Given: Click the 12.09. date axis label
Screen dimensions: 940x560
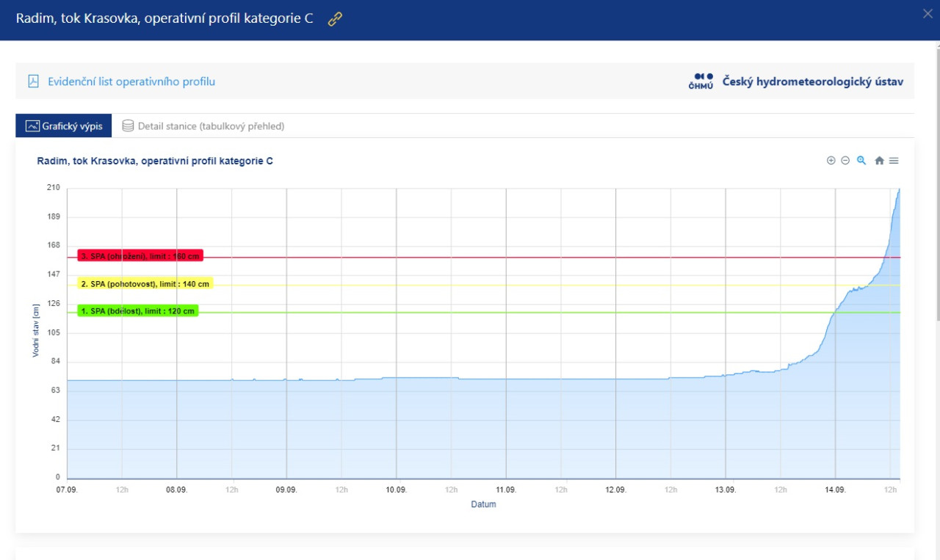Looking at the screenshot, I should click(615, 490).
